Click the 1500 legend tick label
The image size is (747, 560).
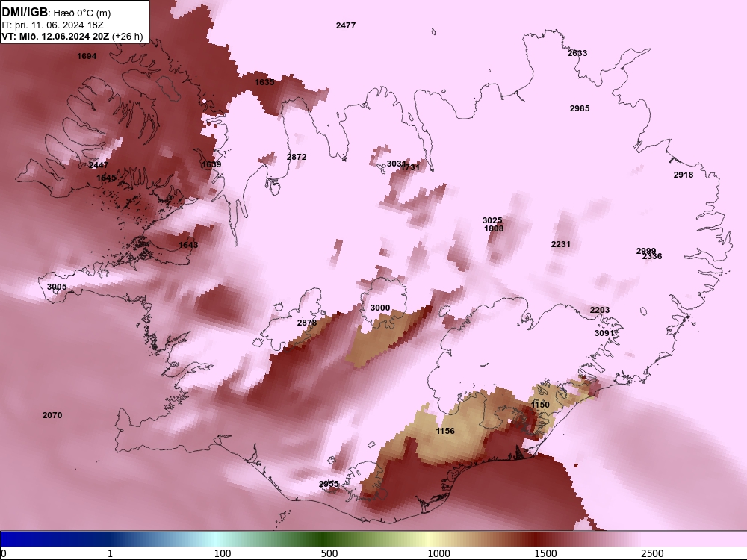pos(546,553)
